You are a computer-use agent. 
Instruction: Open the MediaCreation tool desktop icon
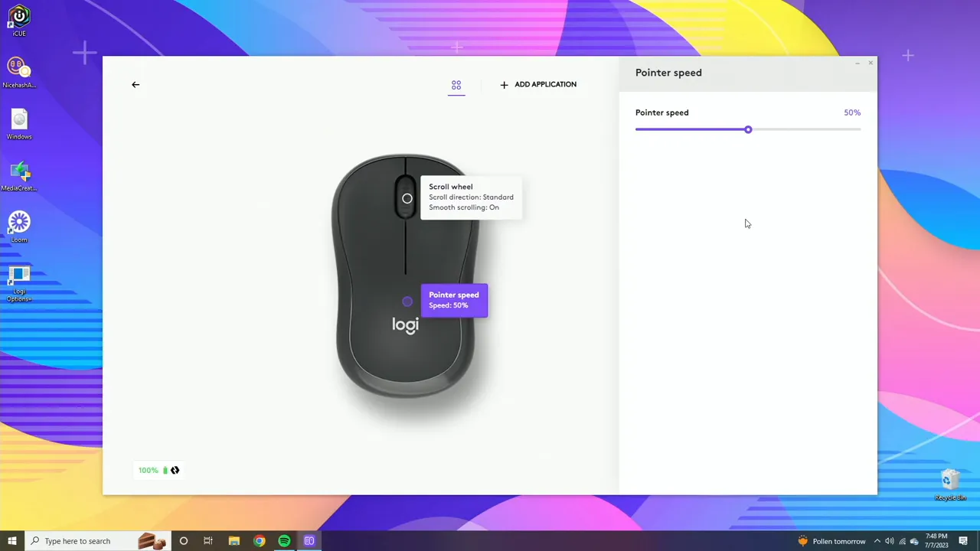click(x=19, y=176)
